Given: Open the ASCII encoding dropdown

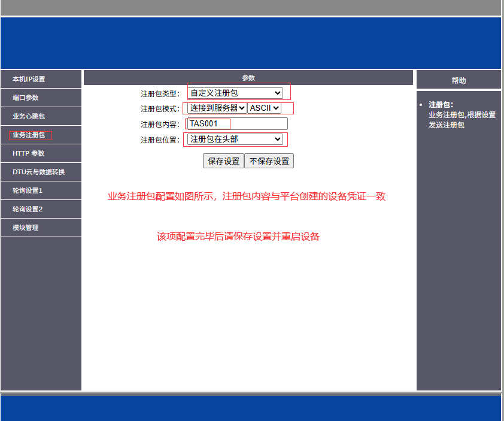Looking at the screenshot, I should coord(264,108).
